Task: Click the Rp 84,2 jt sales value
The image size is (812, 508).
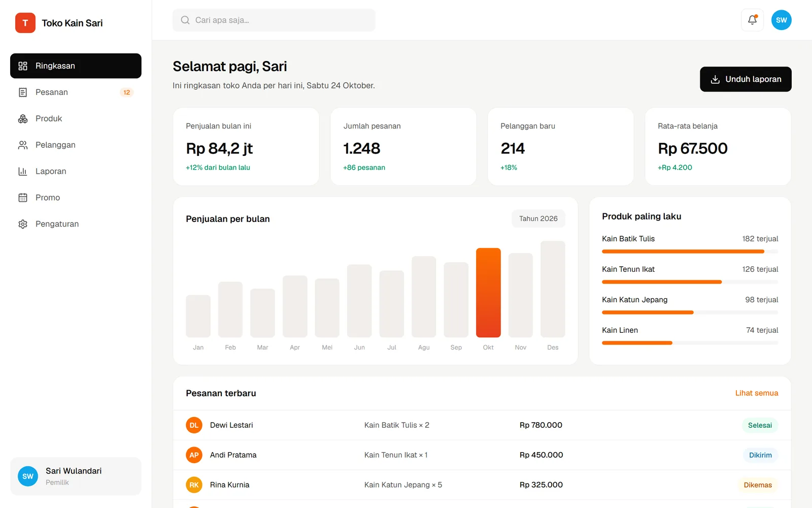Action: tap(219, 148)
